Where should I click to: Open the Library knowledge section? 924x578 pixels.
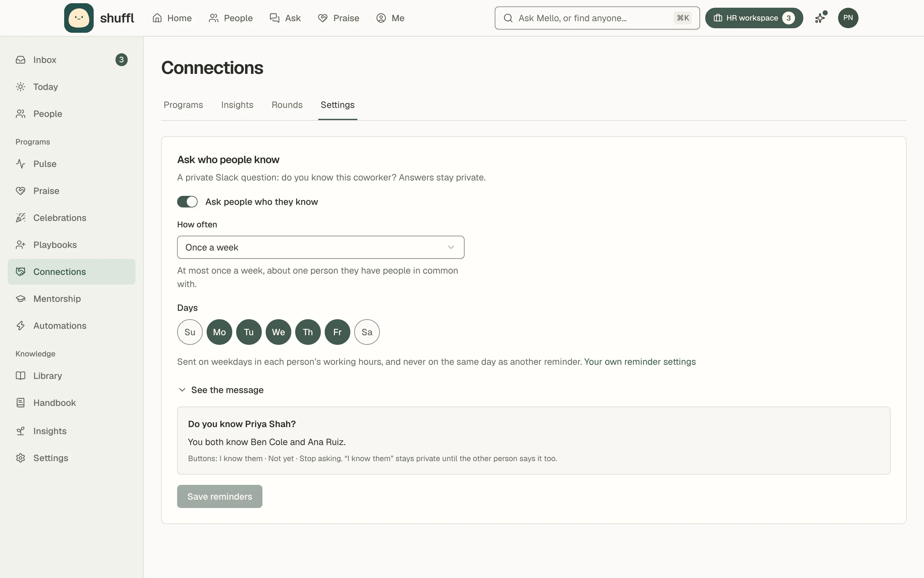tap(72, 376)
